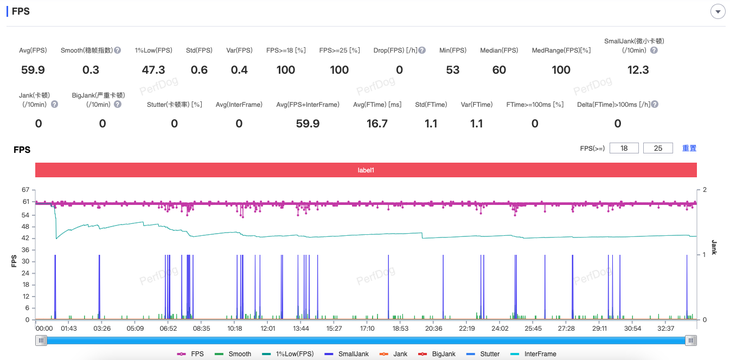
Task: Click the Stutter [%] label
Action: (x=174, y=105)
